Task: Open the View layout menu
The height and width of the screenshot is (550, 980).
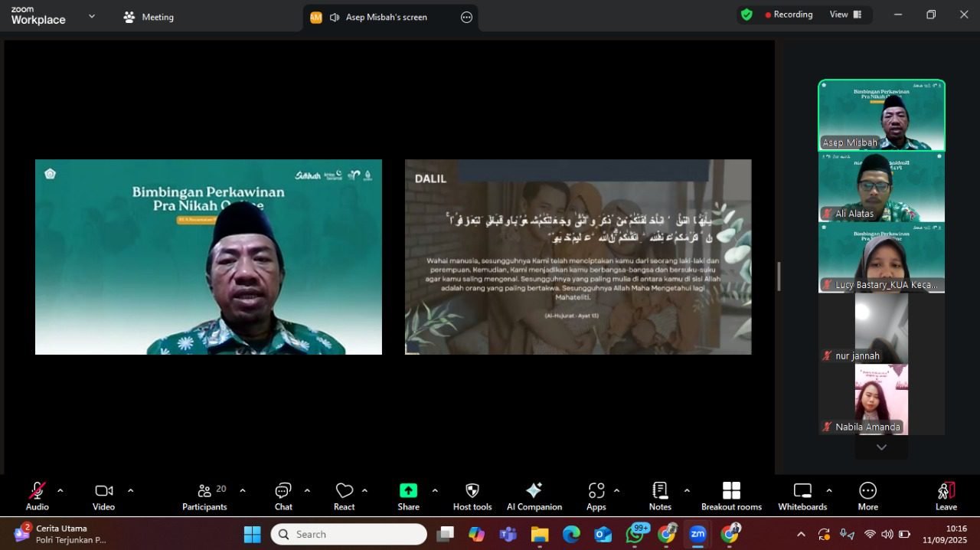Action: (845, 15)
